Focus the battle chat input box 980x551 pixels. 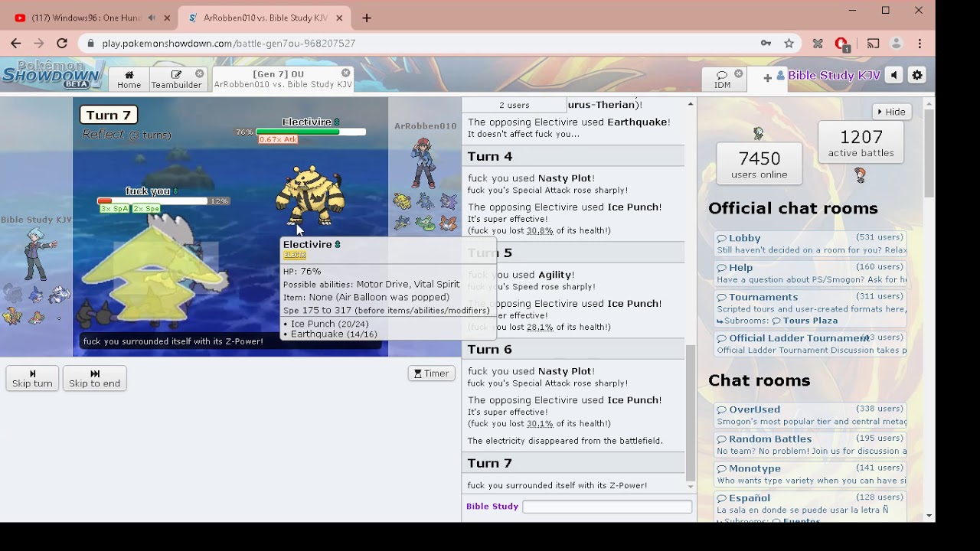[x=607, y=507]
